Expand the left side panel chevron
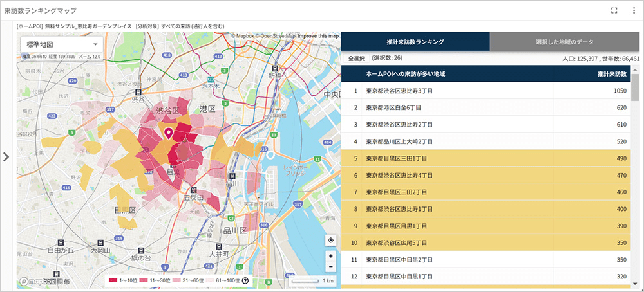 coord(6,158)
